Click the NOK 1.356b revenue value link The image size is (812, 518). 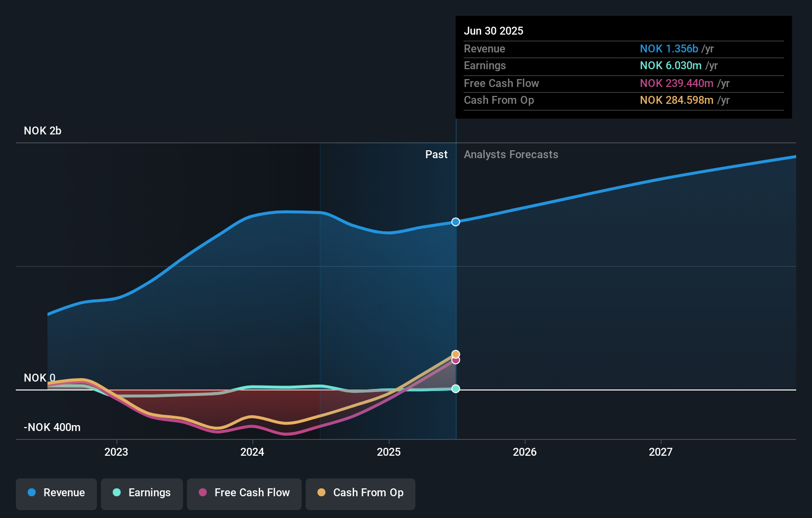click(670, 49)
